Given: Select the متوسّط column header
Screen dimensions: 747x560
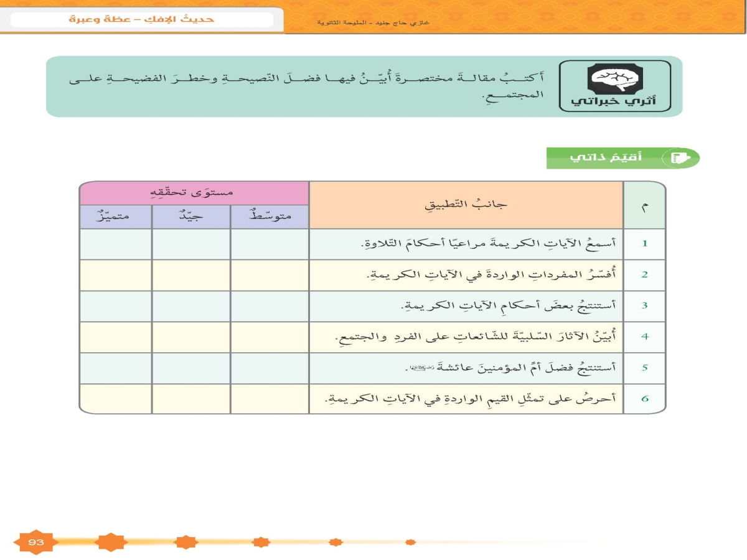Looking at the screenshot, I should 270,217.
